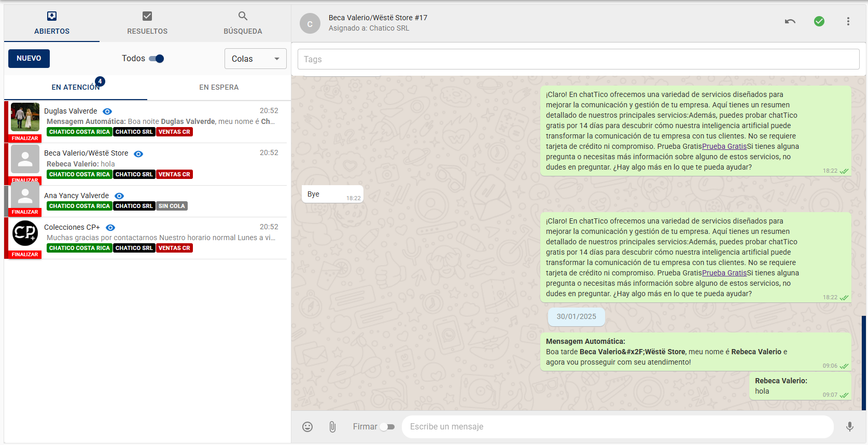
Task: Open Duglas Valverde profile photo
Action: [25, 117]
